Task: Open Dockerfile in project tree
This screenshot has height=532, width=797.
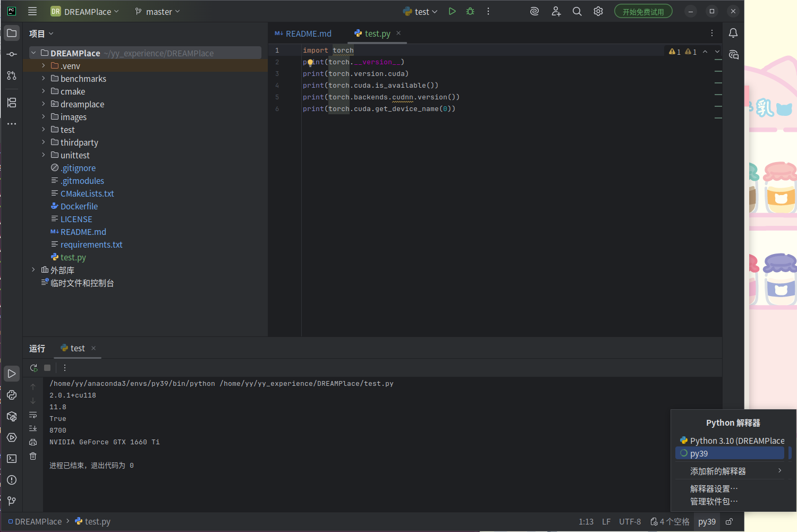Action: (x=79, y=206)
